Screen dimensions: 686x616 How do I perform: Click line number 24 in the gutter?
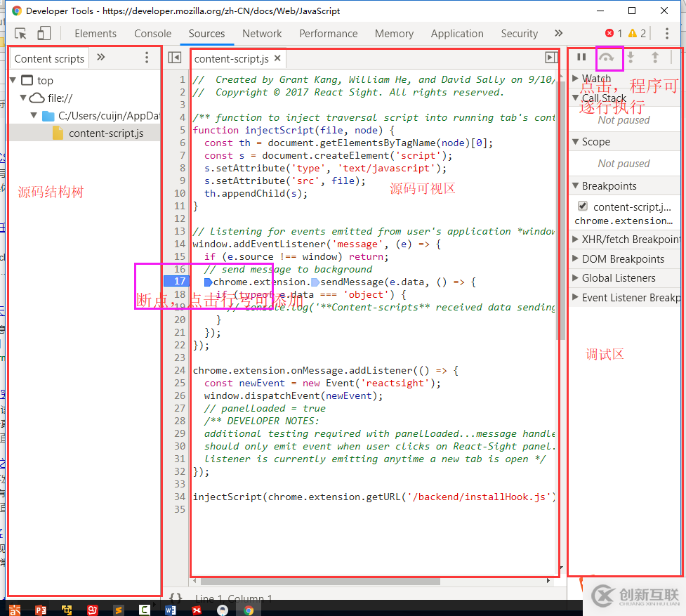180,371
